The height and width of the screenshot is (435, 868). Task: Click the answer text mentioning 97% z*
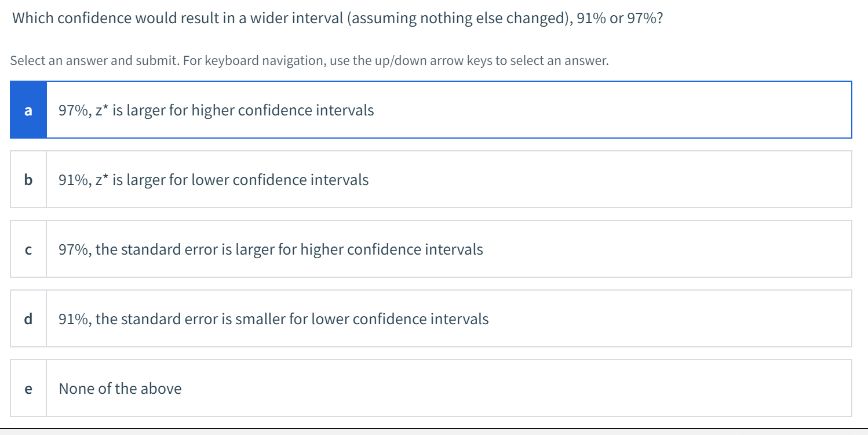(x=214, y=110)
